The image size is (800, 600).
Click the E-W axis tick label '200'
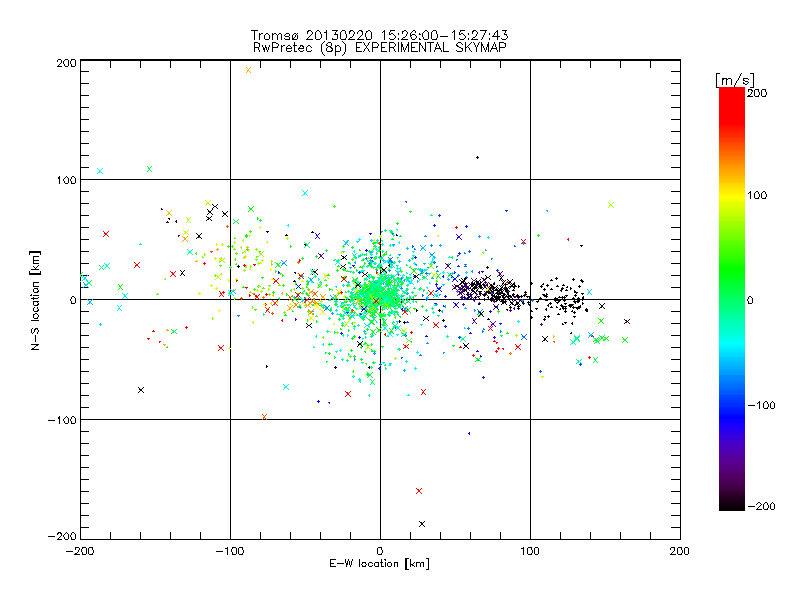point(680,551)
